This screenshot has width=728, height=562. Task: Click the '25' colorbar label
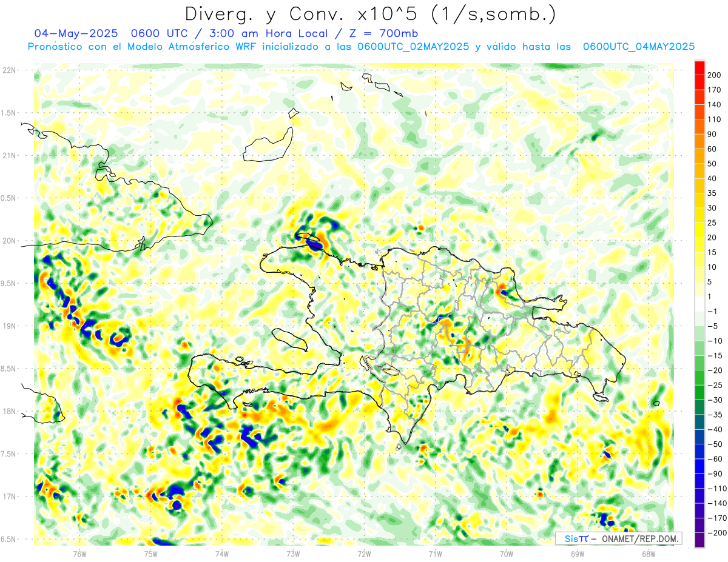point(713,223)
